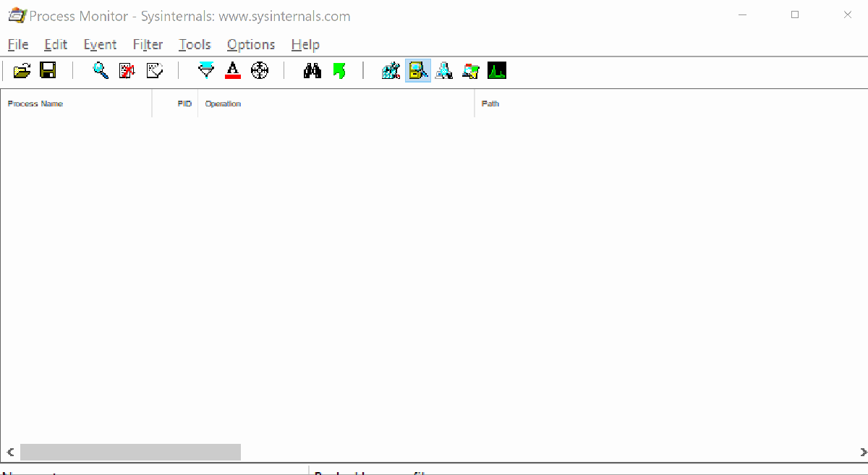
Task: Toggle the Capture magnifier icon
Action: tap(101, 70)
